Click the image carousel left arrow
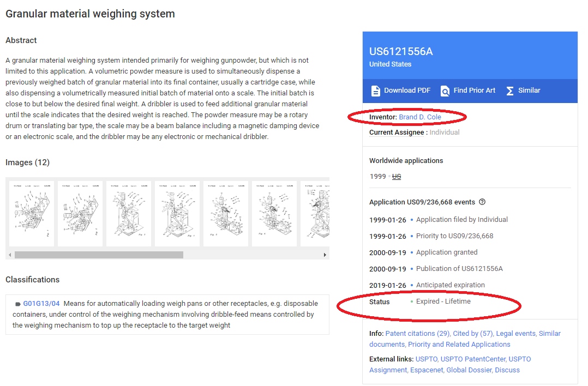The height and width of the screenshot is (386, 588). tap(10, 255)
